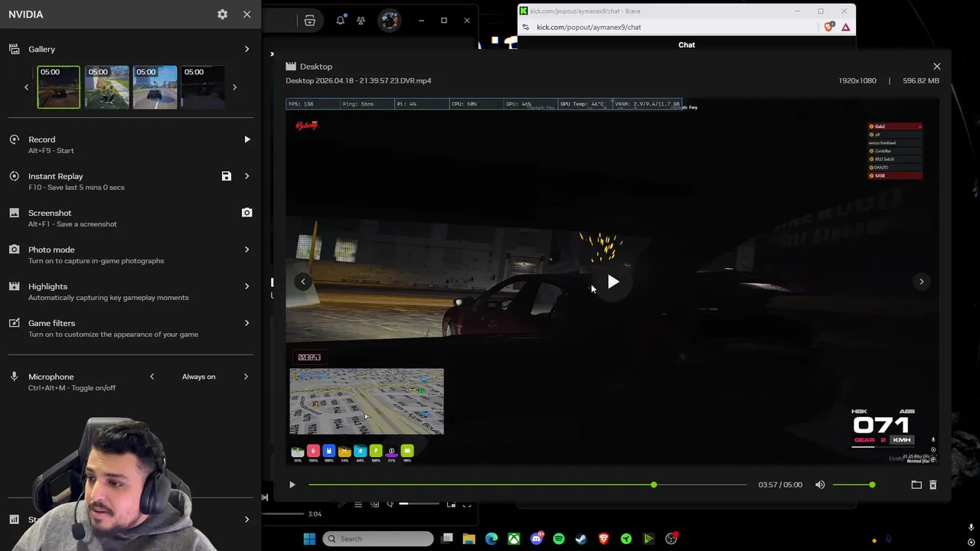Viewport: 980px width, 551px height.
Task: Open site settings icon in Brave address bar
Action: 525,27
